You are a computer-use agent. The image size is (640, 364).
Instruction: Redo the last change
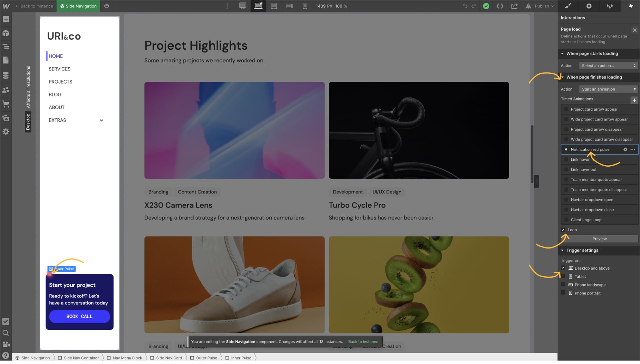pos(474,6)
